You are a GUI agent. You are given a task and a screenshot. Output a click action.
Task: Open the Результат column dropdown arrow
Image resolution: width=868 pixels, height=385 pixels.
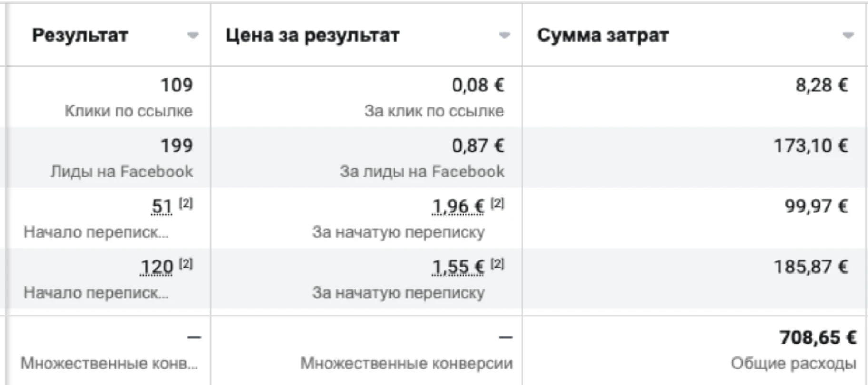coord(193,36)
